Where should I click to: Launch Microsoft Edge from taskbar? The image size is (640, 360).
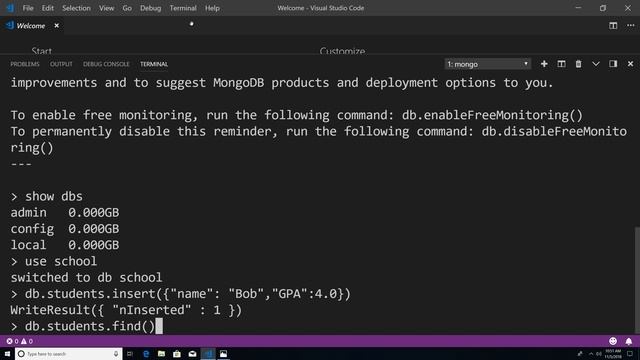(x=146, y=354)
